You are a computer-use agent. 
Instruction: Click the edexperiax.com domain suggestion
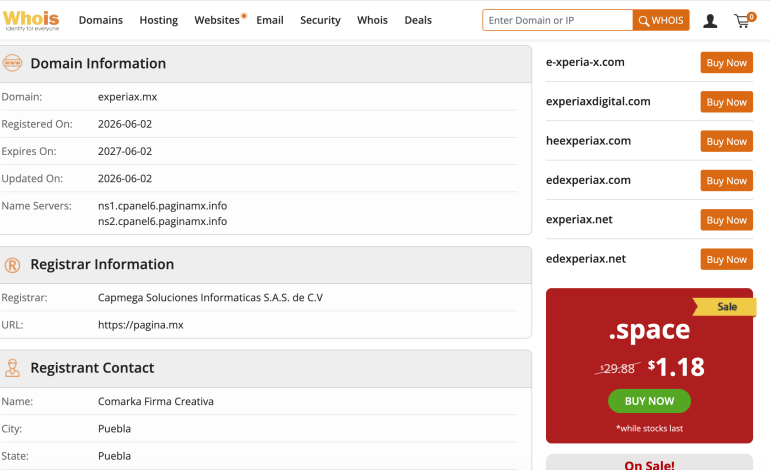pyautogui.click(x=588, y=180)
